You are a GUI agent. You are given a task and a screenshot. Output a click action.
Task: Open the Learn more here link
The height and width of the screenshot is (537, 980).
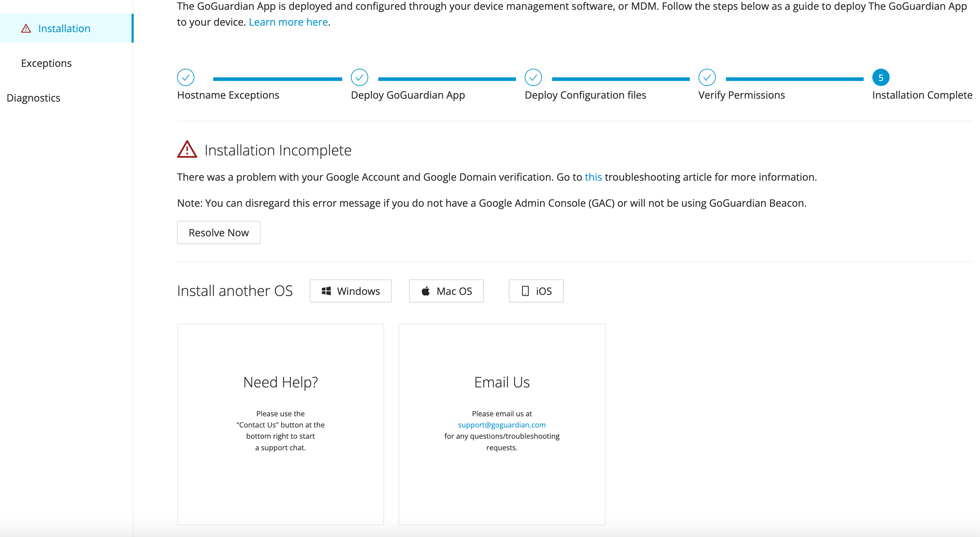tap(288, 22)
